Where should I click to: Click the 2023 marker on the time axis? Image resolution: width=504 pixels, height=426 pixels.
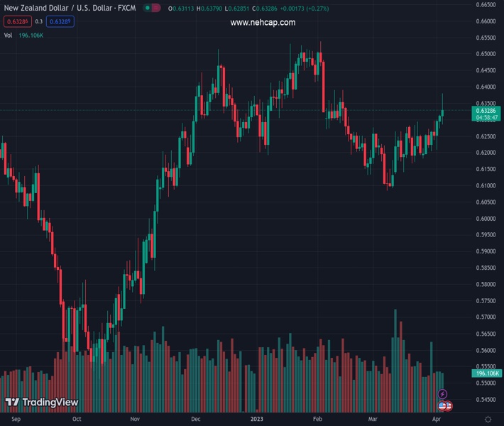pyautogui.click(x=258, y=419)
